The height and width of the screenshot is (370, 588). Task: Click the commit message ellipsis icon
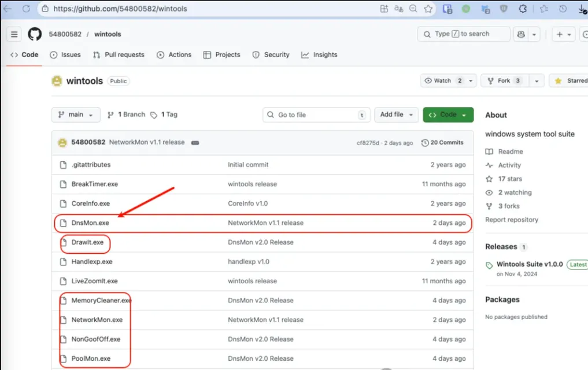point(195,143)
